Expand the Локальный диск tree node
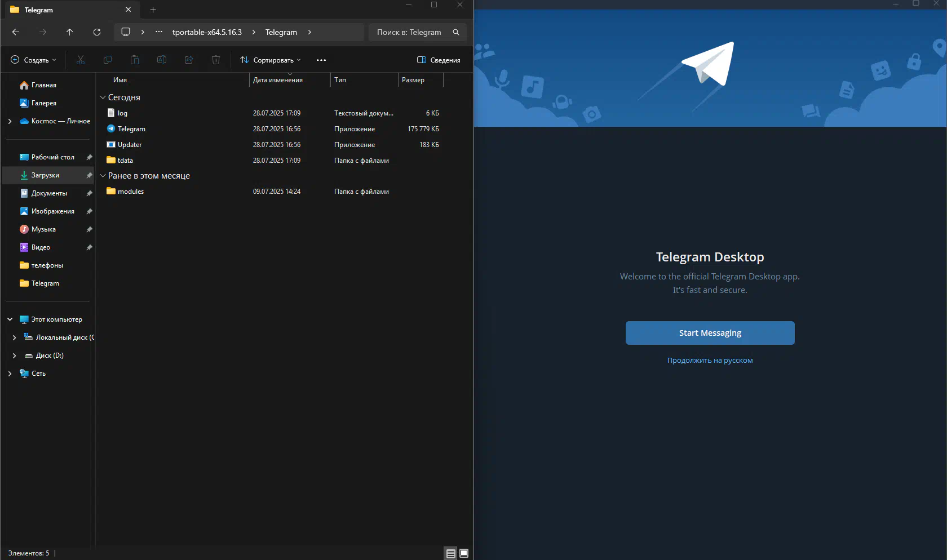Image resolution: width=947 pixels, height=560 pixels. tap(14, 337)
